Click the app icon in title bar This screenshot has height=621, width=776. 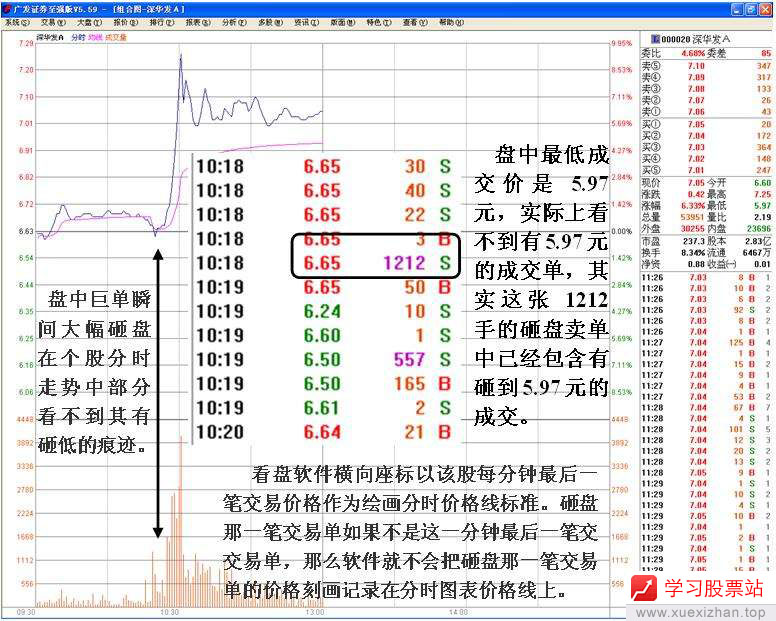(x=7, y=8)
